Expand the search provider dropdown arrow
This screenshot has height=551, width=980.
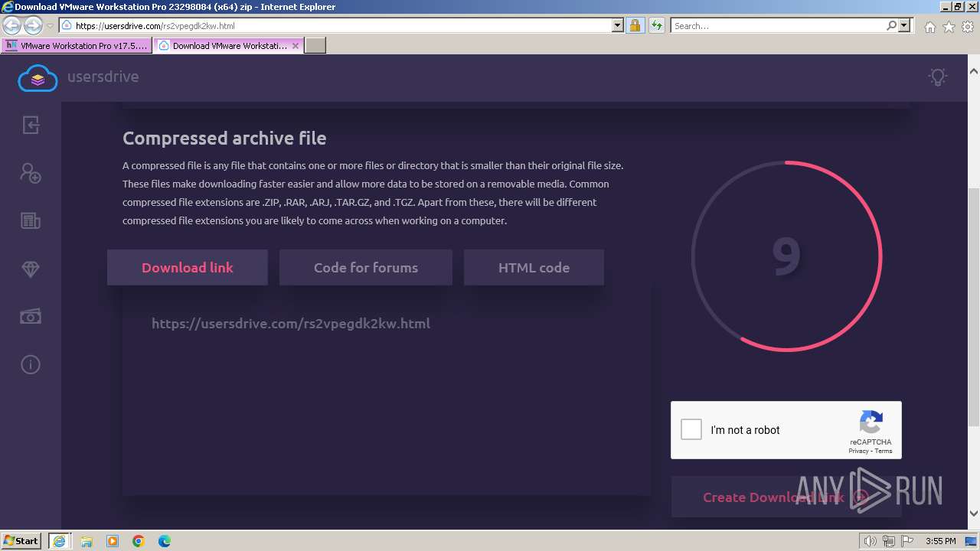point(904,25)
